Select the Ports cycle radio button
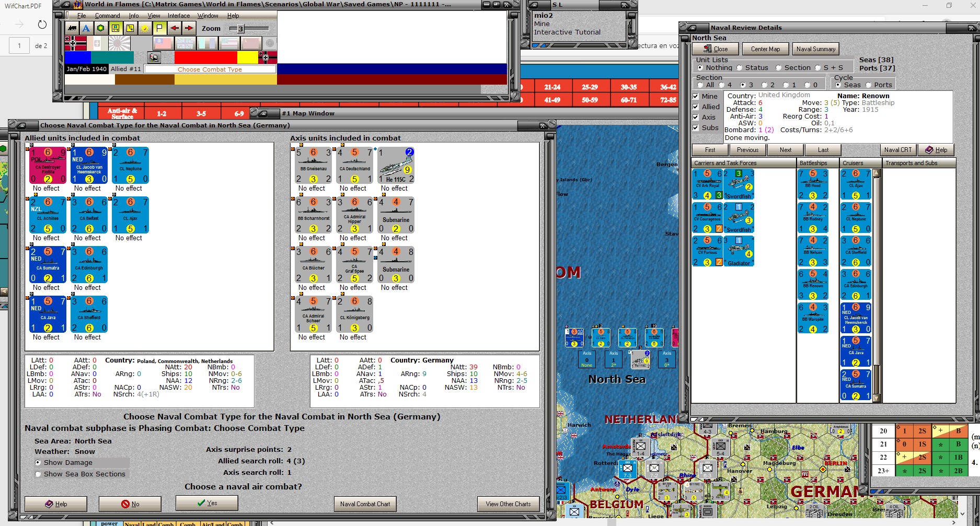Viewport: 980px width, 526px height. [869, 85]
